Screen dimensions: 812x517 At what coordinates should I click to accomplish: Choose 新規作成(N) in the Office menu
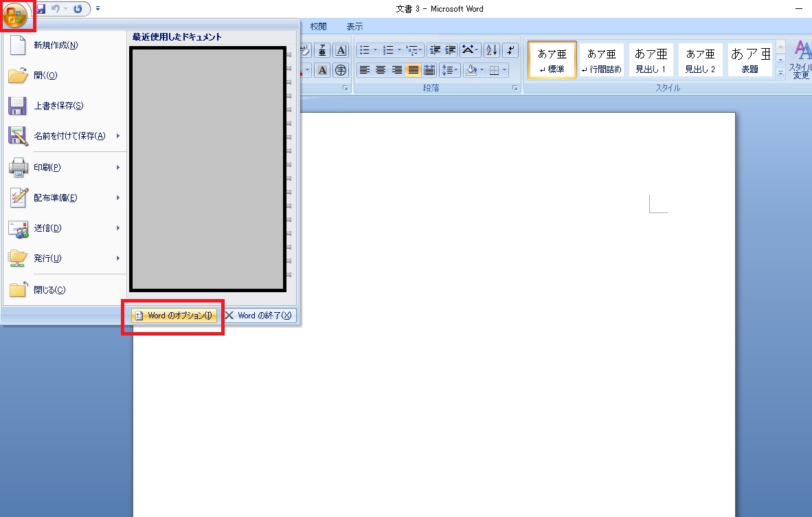tap(65, 45)
